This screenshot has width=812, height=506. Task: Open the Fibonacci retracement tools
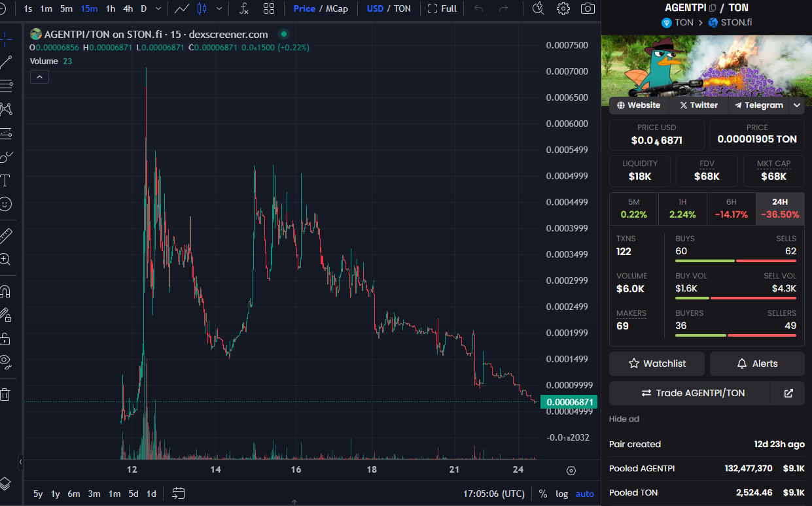point(5,86)
